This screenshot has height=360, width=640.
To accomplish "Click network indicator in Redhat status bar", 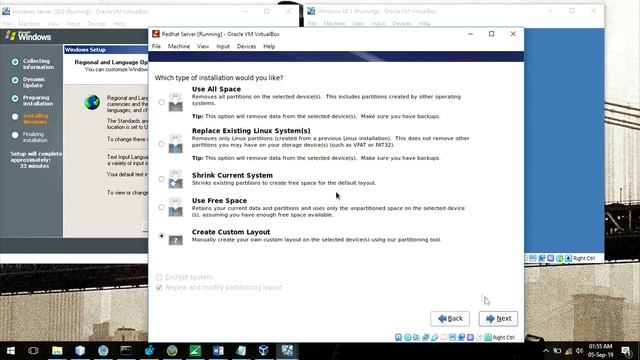I will pyautogui.click(x=425, y=337).
